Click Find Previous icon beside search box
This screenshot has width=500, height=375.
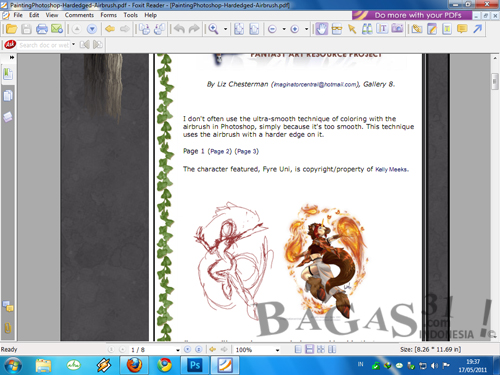click(85, 44)
